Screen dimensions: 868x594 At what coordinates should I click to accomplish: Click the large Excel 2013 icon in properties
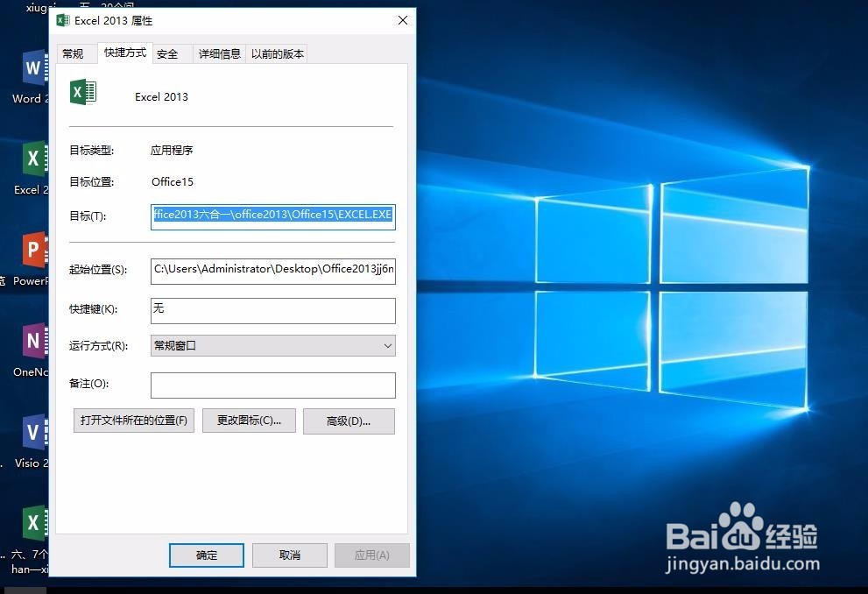(83, 92)
